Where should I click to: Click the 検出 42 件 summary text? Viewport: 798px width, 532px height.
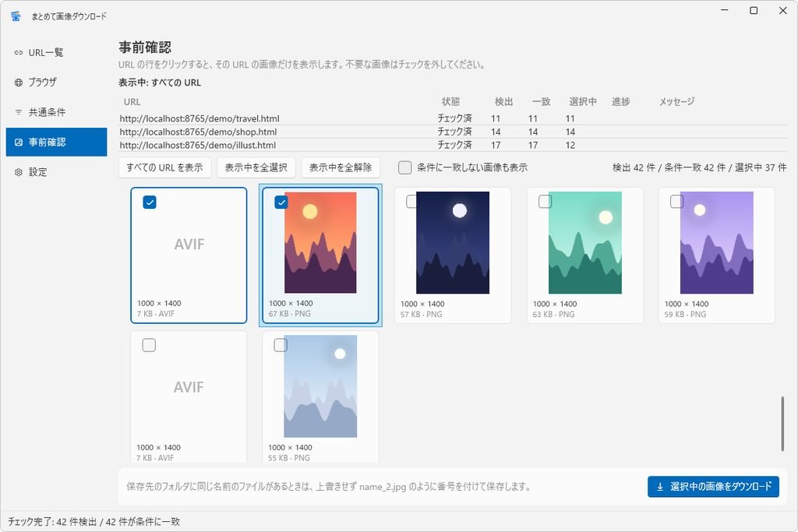coord(634,167)
